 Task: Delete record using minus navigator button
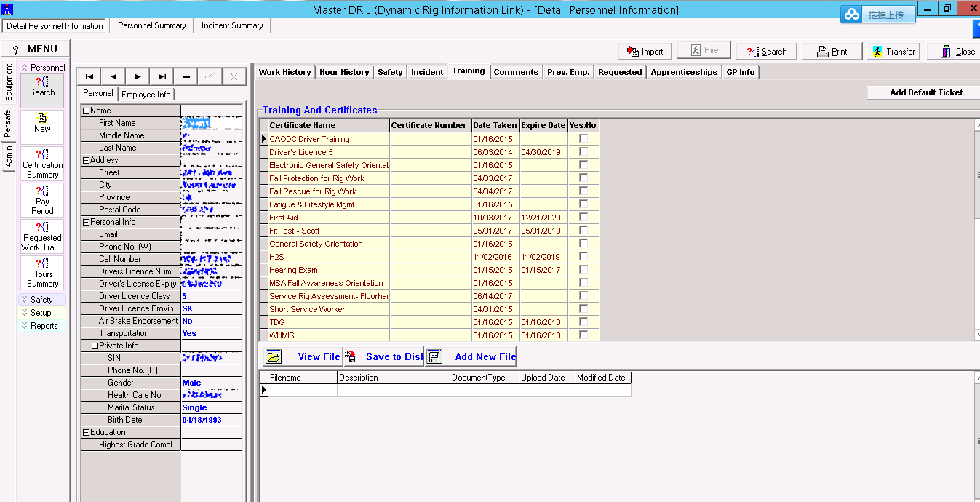186,76
